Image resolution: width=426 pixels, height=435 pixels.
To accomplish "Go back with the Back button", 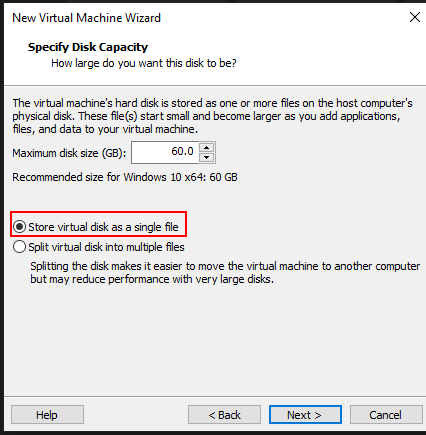I will point(224,415).
